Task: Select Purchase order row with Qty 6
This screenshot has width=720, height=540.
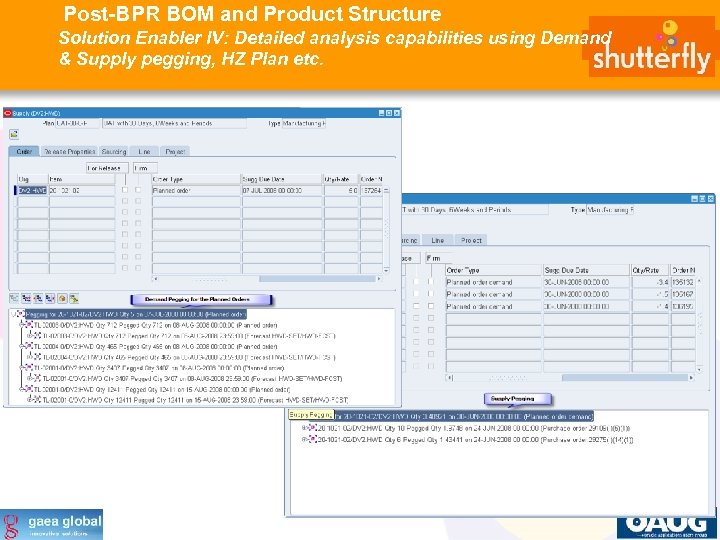Action: 476,440
